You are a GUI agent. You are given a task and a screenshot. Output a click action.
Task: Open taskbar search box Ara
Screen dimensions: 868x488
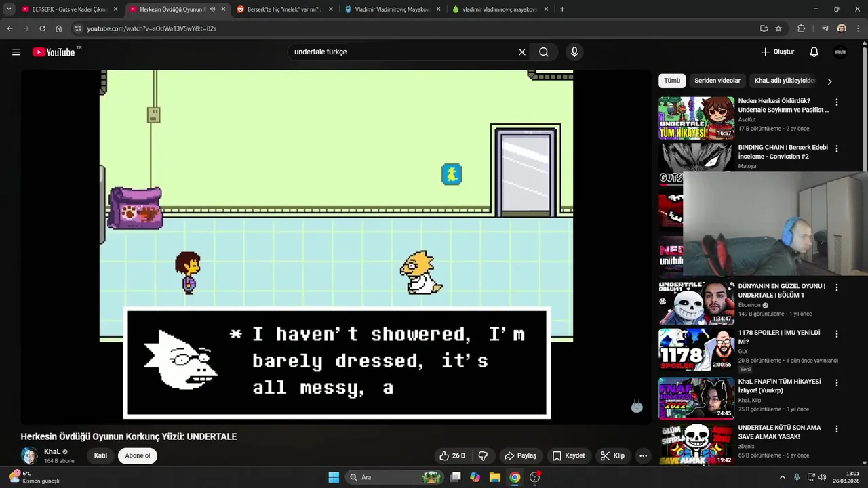tap(395, 477)
